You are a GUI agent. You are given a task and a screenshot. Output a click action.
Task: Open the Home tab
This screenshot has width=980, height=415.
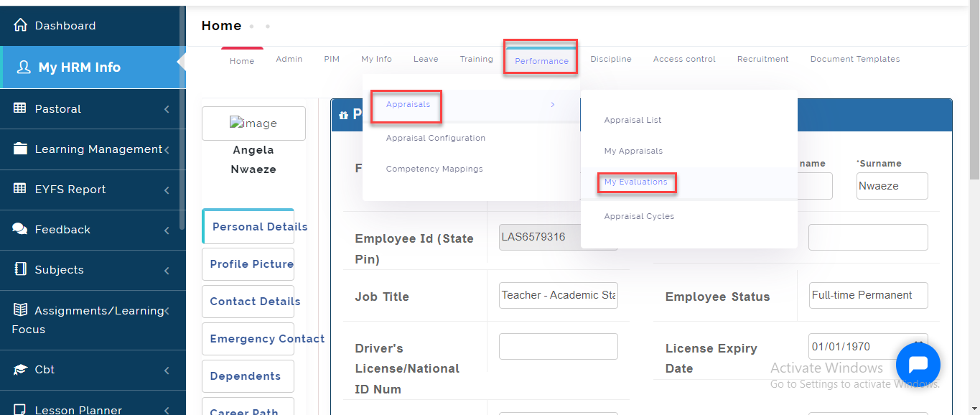point(242,61)
